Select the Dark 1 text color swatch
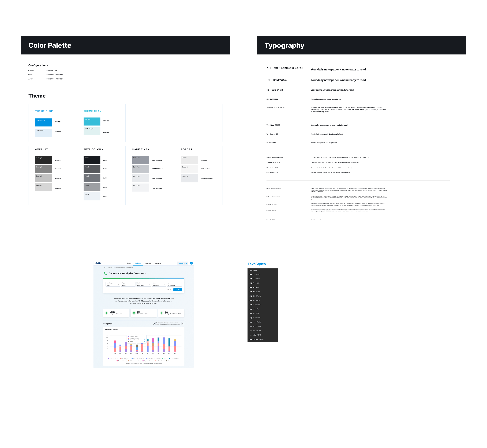487x448 pixels. 92,160
